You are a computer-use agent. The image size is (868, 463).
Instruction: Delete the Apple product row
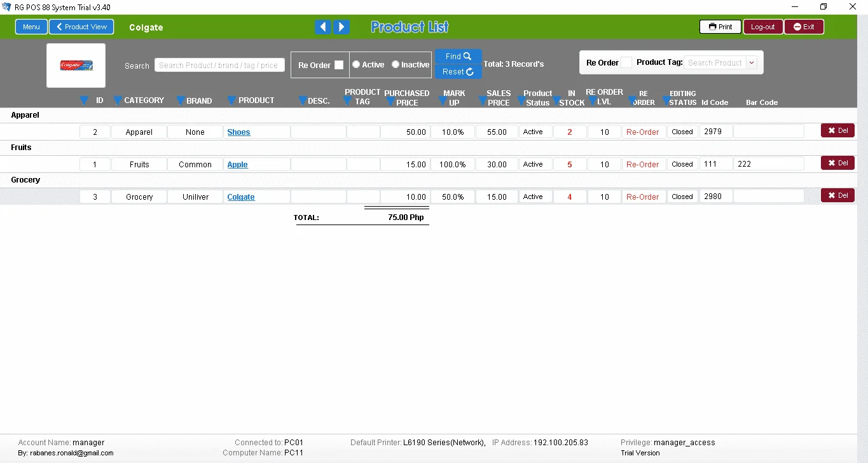pos(837,163)
